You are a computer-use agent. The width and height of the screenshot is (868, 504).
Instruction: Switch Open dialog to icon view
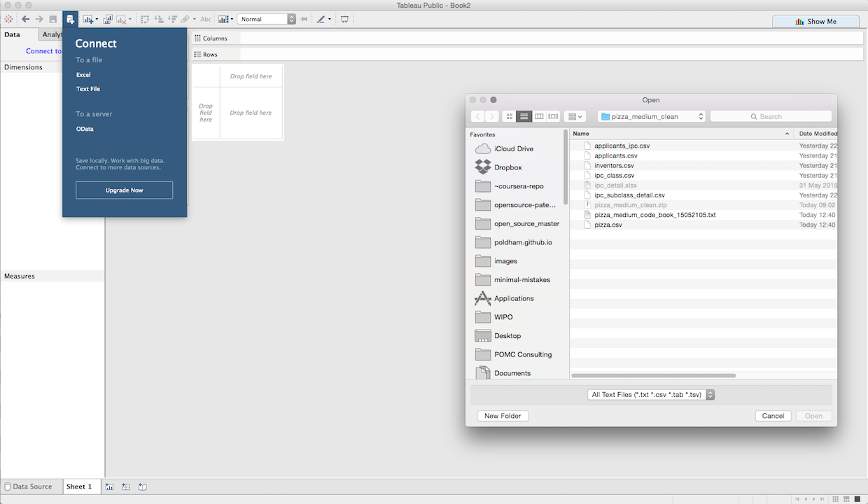pyautogui.click(x=510, y=116)
